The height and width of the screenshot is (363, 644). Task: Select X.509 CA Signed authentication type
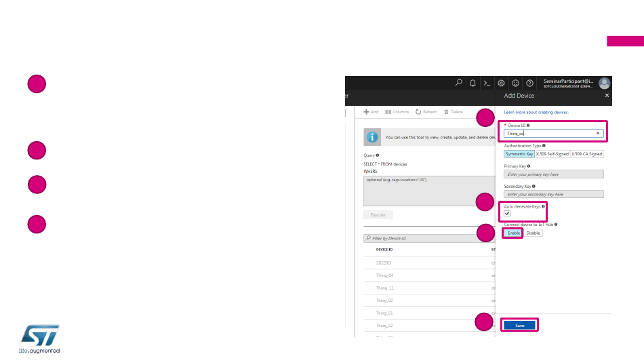click(586, 154)
